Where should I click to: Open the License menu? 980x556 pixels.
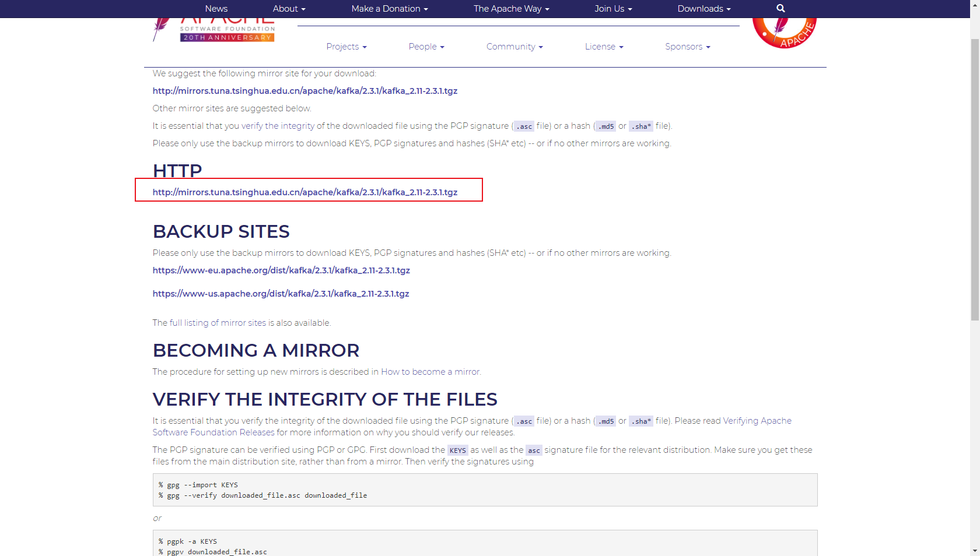point(604,47)
